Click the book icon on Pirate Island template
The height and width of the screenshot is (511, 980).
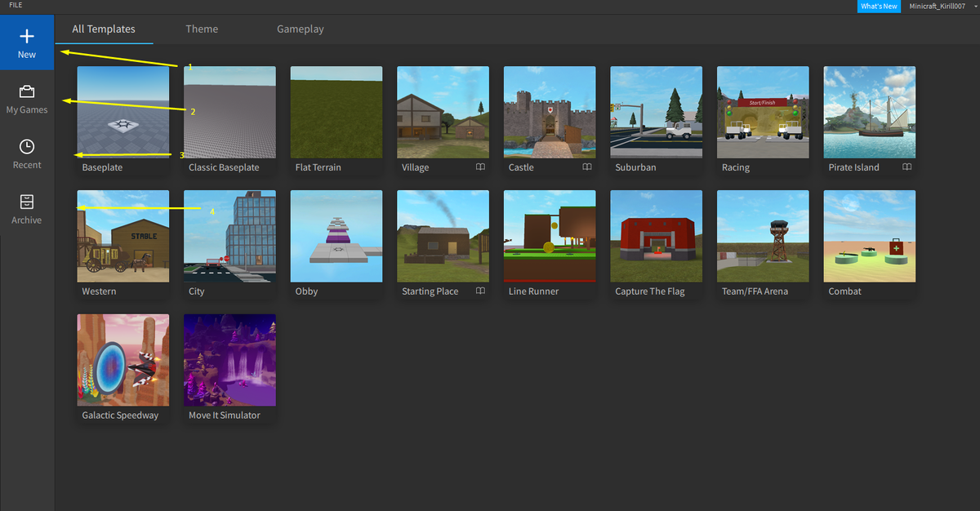906,167
